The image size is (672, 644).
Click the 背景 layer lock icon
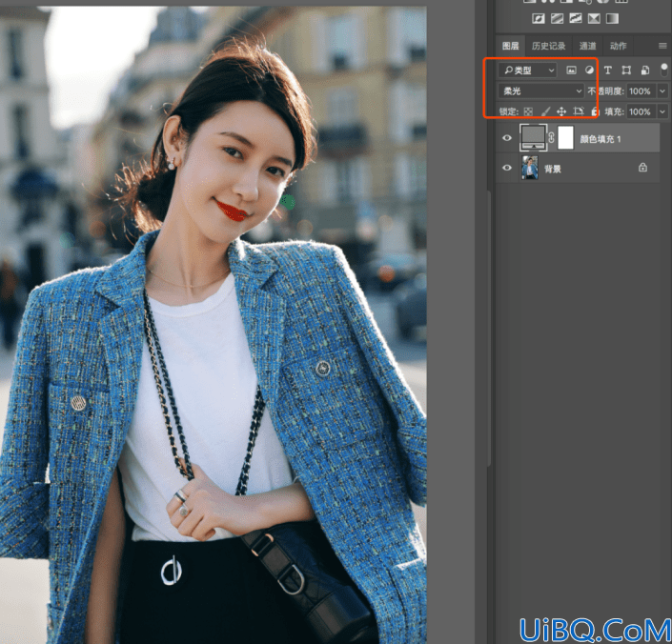point(642,167)
